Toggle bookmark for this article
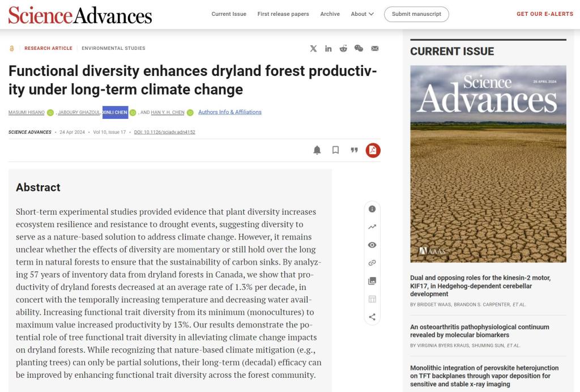 tap(335, 150)
